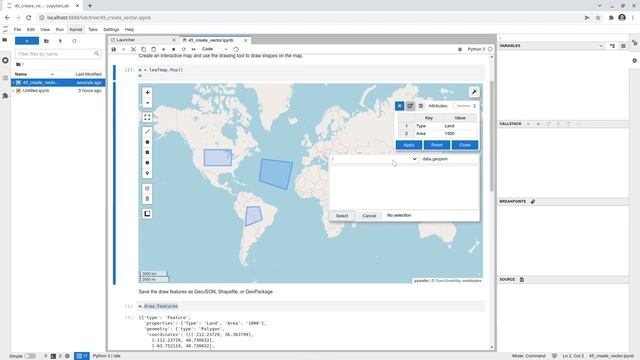Remove all breakpoints icon
Image resolution: width=640 pixels, height=360 pixels.
(533, 202)
